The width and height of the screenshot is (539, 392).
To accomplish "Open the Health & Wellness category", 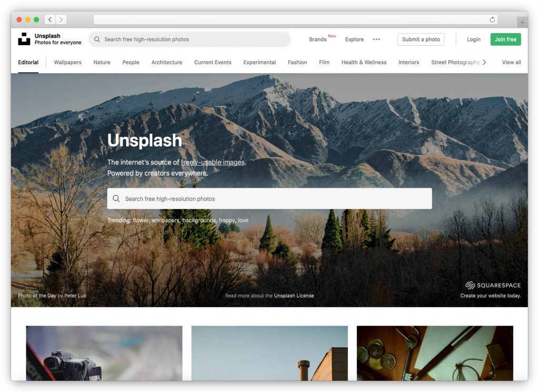I will click(364, 62).
